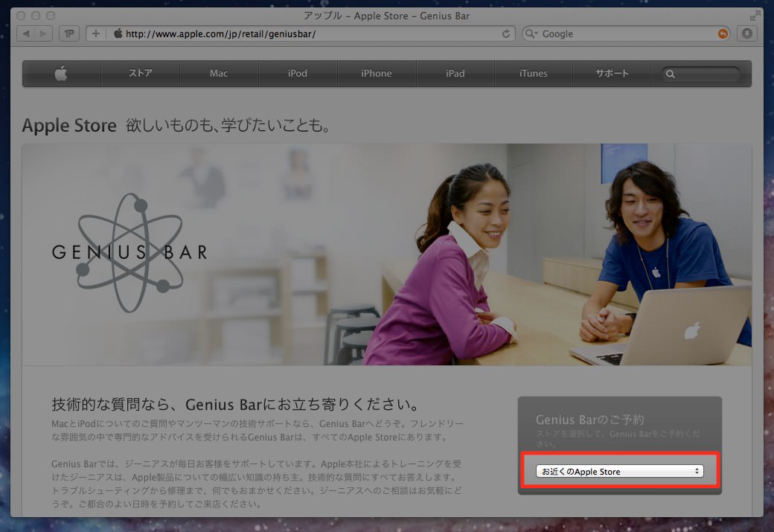This screenshot has height=532, width=774.
Task: Click the Genius Bar hero banner image
Action: coord(387,254)
